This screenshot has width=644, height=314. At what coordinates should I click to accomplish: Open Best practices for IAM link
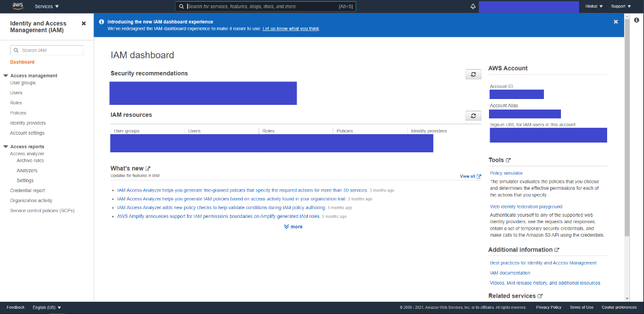click(x=543, y=263)
